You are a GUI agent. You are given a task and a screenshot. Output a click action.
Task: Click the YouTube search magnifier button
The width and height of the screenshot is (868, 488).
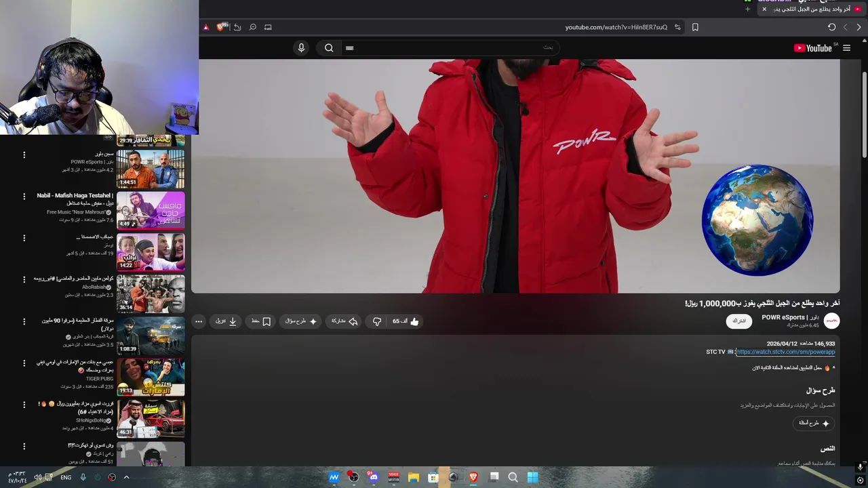[329, 47]
